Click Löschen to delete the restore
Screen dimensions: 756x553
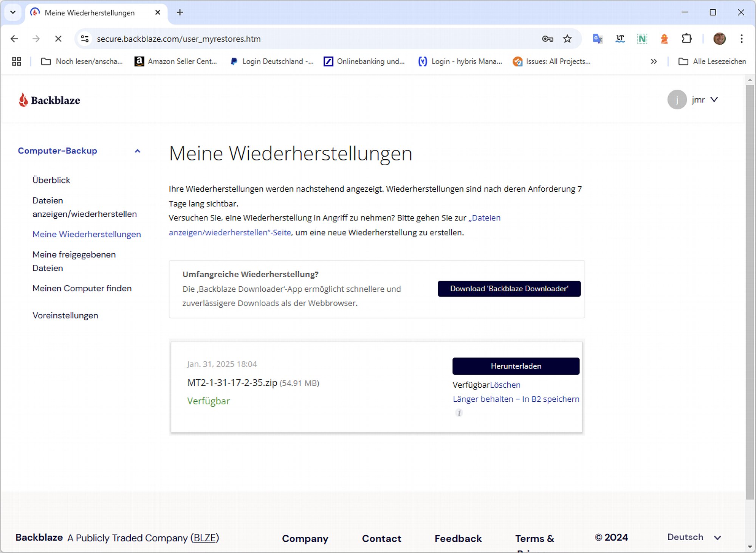[505, 385]
